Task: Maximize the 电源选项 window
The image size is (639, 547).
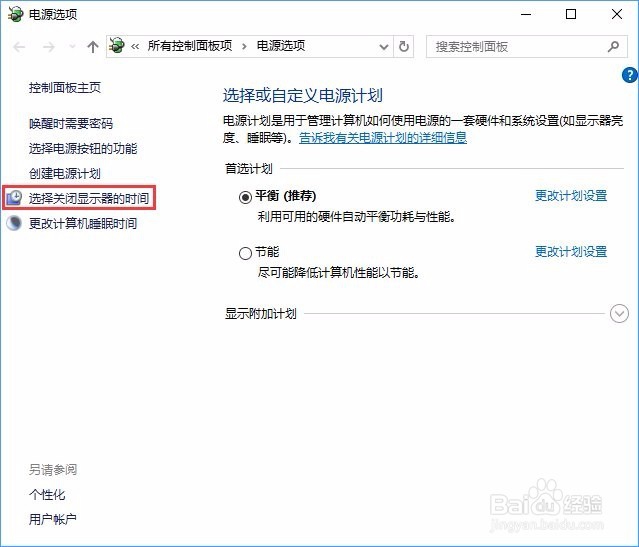Action: (571, 14)
